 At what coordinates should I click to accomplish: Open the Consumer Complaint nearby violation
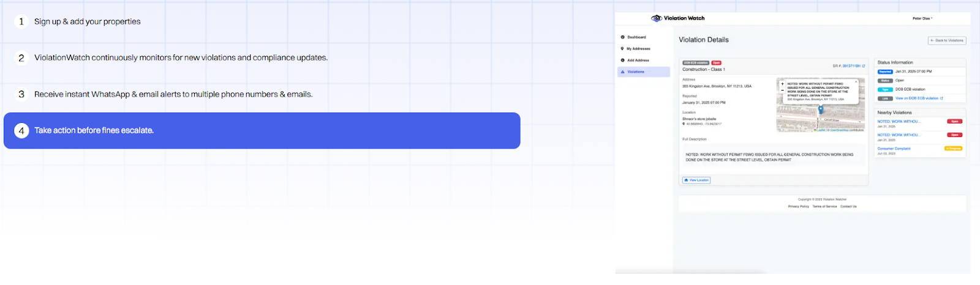click(x=894, y=149)
